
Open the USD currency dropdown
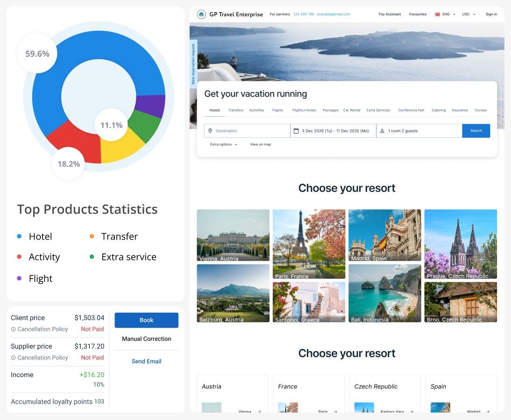click(x=468, y=14)
